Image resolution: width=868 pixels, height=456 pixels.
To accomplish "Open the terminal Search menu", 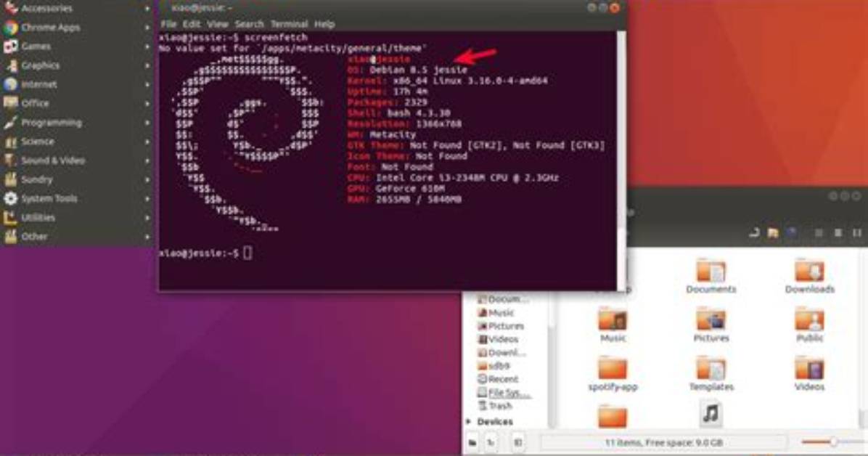I will pos(249,25).
